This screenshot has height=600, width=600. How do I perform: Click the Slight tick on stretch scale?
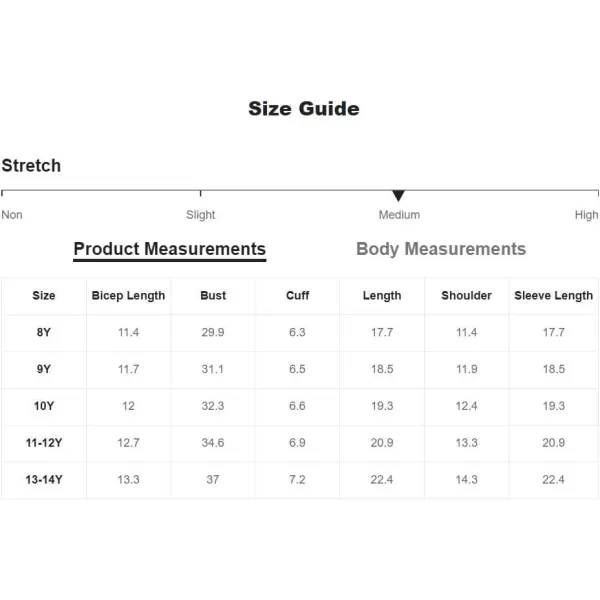click(x=201, y=193)
